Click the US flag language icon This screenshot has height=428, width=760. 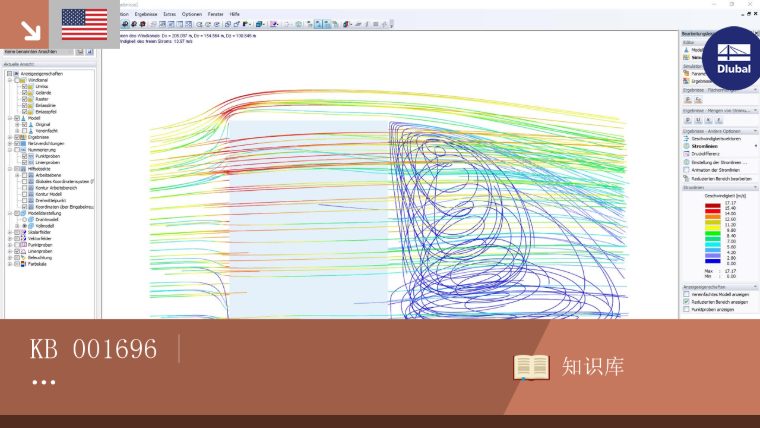[x=84, y=24]
